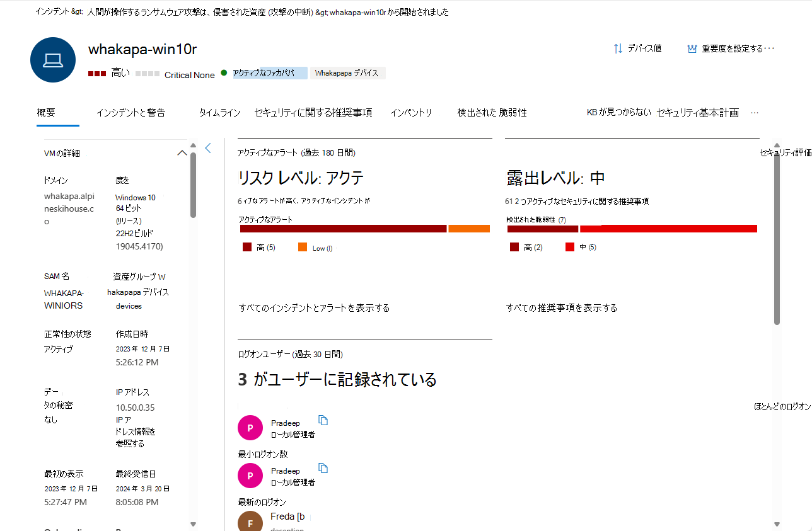
Task: Click IPアドレス情報を参照する link
Action: click(136, 431)
